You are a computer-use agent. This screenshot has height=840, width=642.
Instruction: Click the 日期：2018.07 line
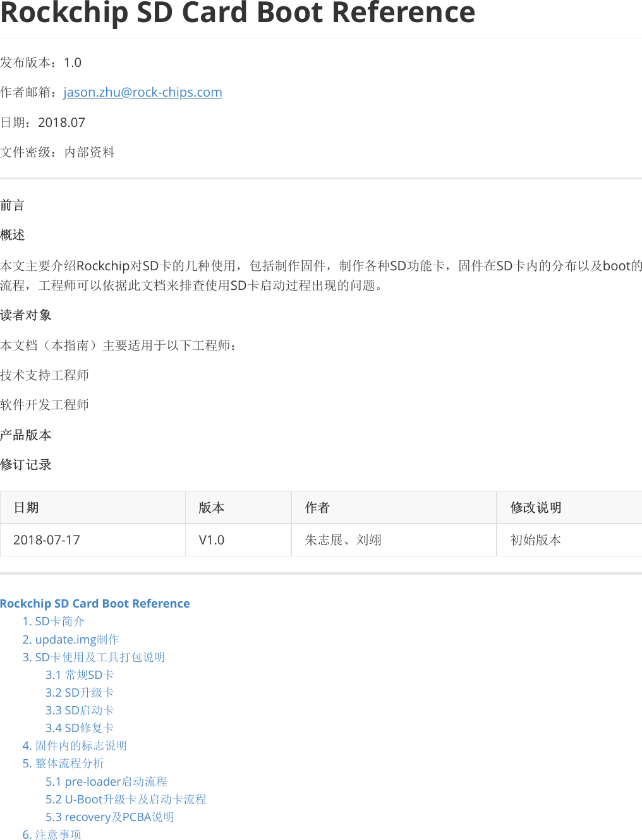point(42,123)
